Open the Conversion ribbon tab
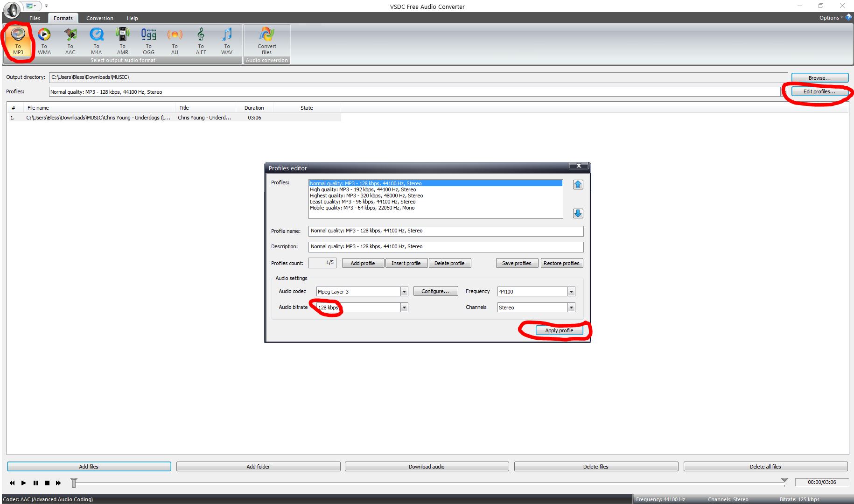This screenshot has width=854, height=504. [x=100, y=18]
